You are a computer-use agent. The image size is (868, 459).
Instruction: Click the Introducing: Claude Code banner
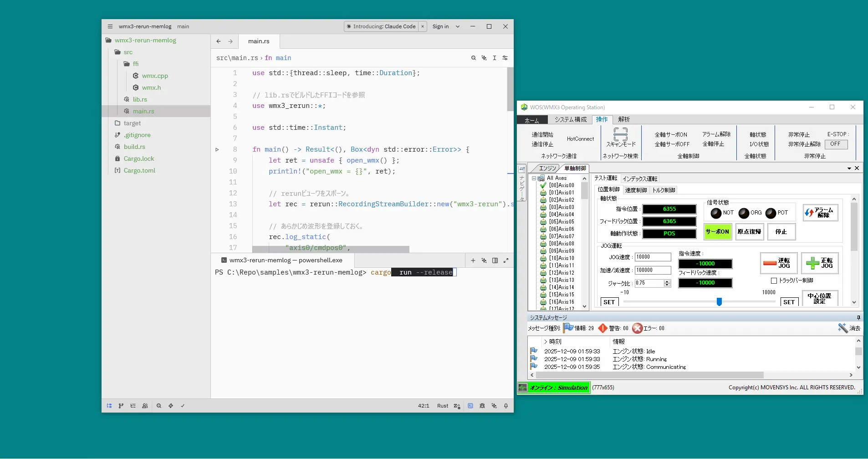(x=381, y=26)
